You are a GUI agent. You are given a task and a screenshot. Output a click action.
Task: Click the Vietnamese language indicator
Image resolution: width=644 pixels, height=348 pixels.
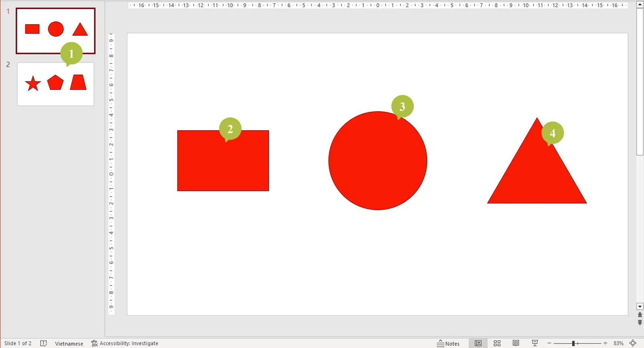(69, 344)
